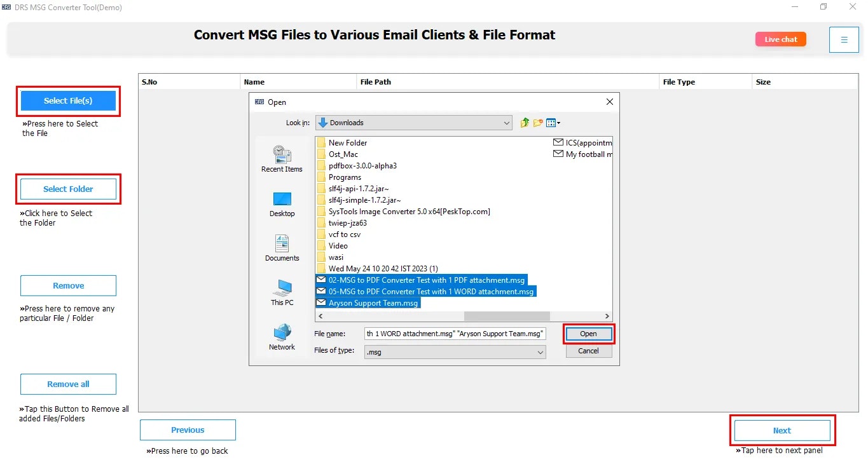Click the Remove all button
868x462 pixels.
point(68,384)
